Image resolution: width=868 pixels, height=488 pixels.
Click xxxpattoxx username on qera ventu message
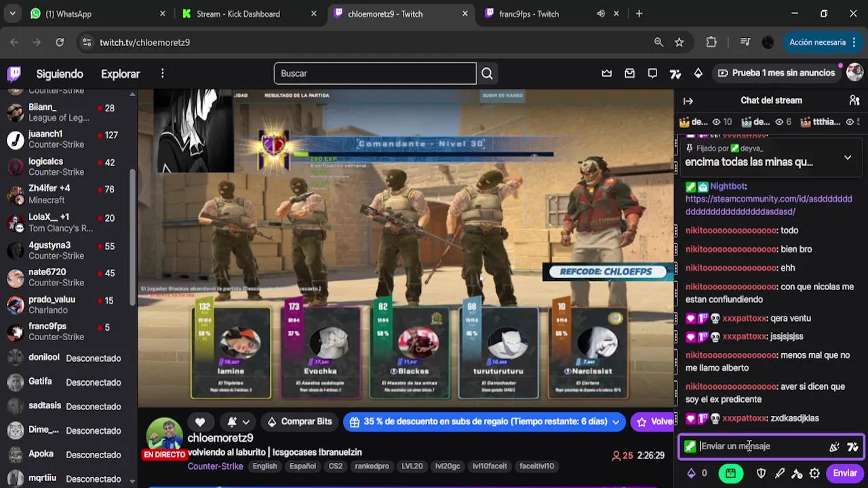pos(745,318)
